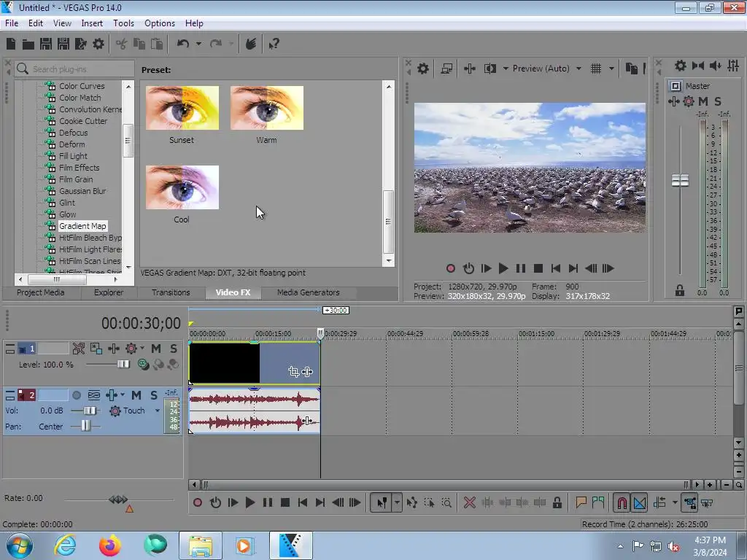Select Color Curves plug-in
The height and width of the screenshot is (560, 747).
point(82,86)
